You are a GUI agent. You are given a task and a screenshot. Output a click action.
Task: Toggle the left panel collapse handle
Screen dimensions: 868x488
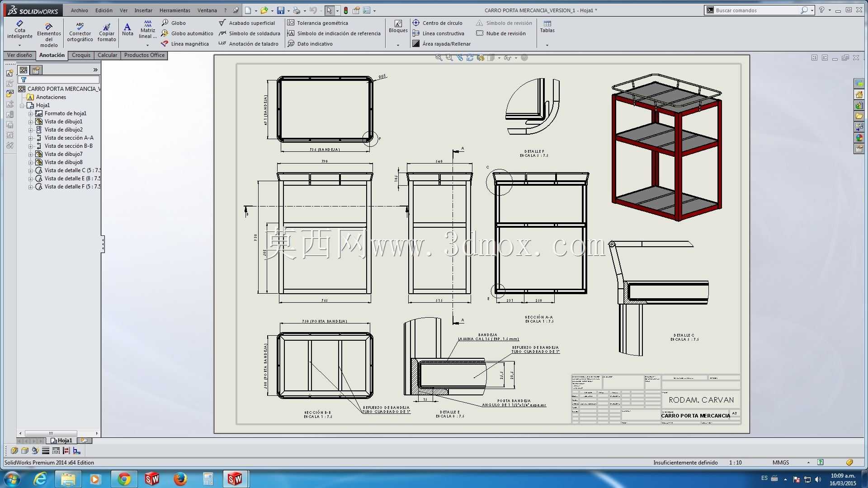click(103, 244)
